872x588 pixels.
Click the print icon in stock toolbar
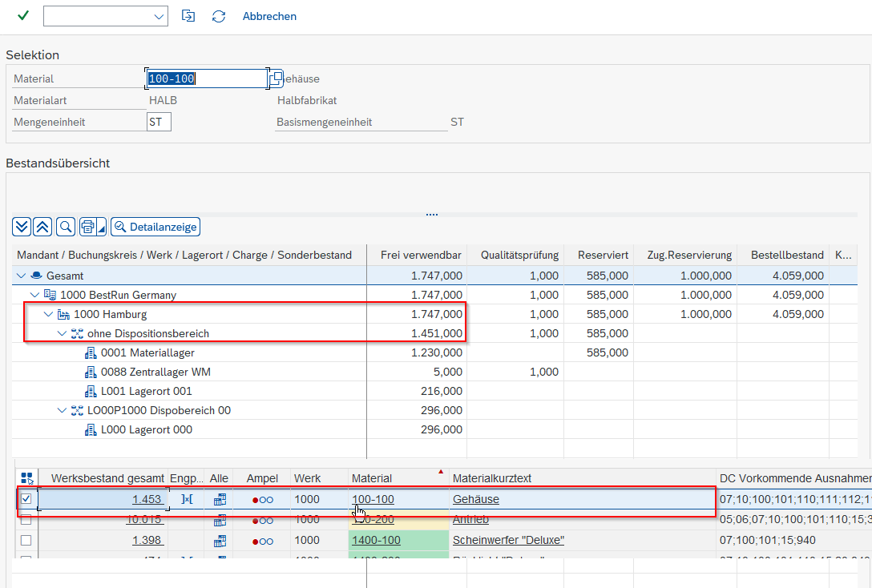pyautogui.click(x=89, y=227)
